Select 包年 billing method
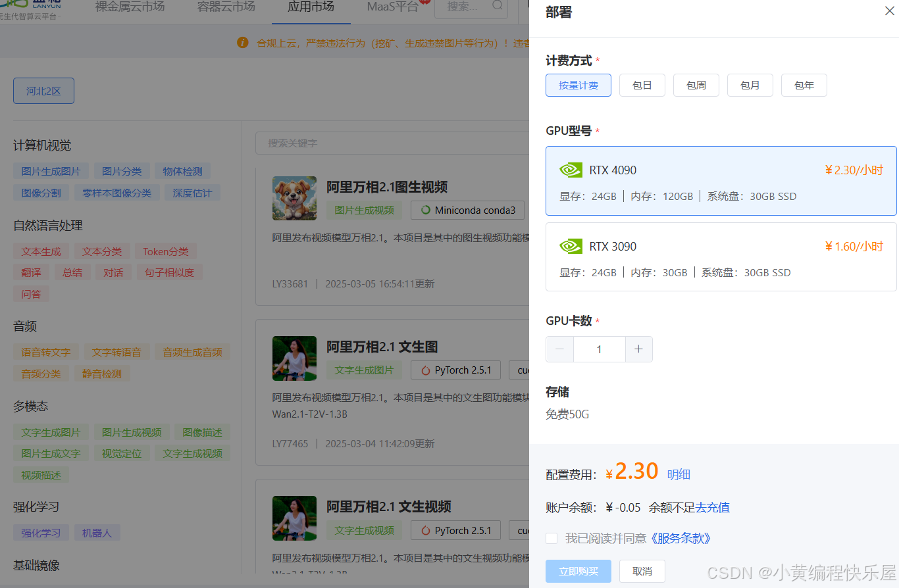The height and width of the screenshot is (588, 899). (x=804, y=86)
